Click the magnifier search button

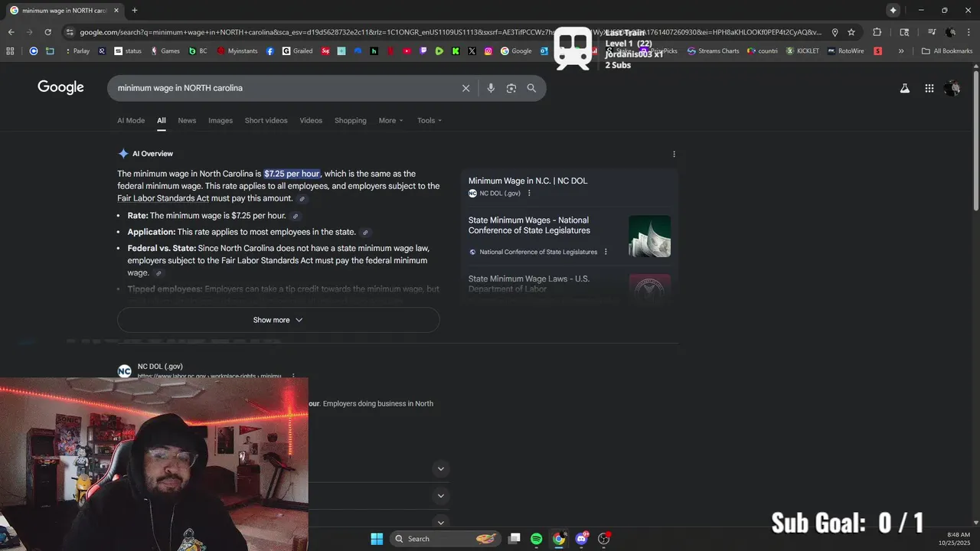tap(531, 88)
